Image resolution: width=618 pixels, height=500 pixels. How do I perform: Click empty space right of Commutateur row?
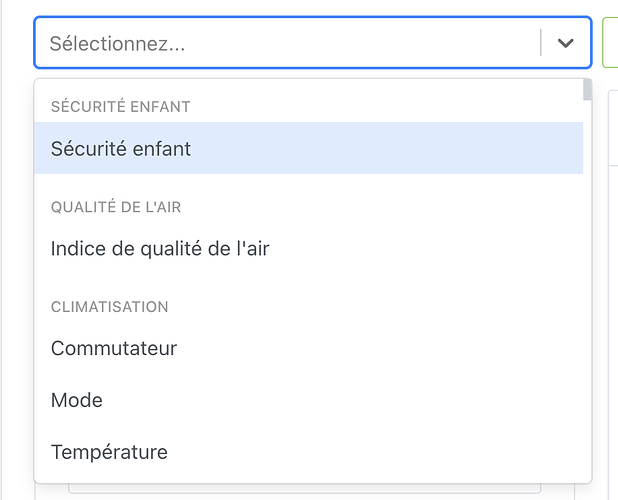pos(400,349)
